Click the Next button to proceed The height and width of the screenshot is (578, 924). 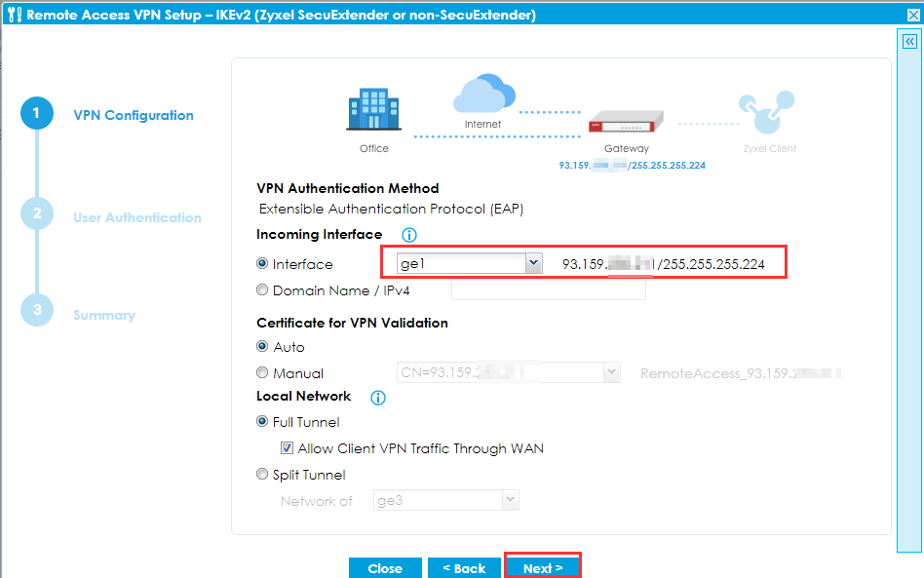(542, 567)
